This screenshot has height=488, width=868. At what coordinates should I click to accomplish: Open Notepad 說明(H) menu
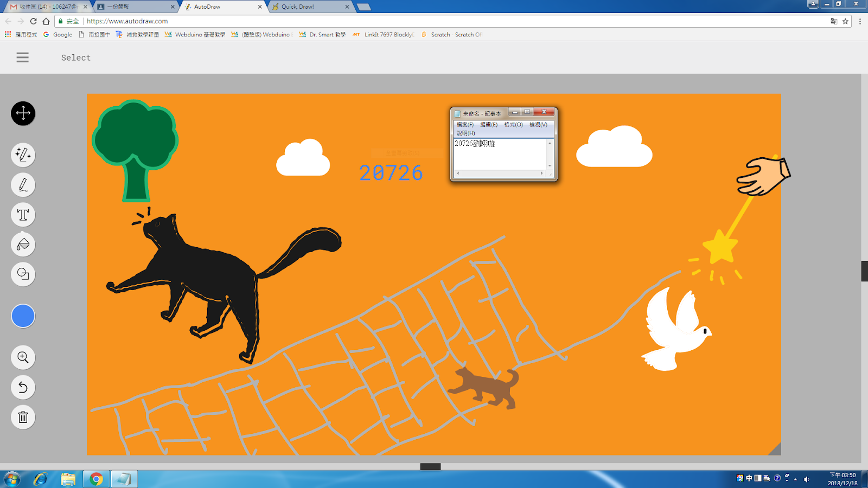465,133
